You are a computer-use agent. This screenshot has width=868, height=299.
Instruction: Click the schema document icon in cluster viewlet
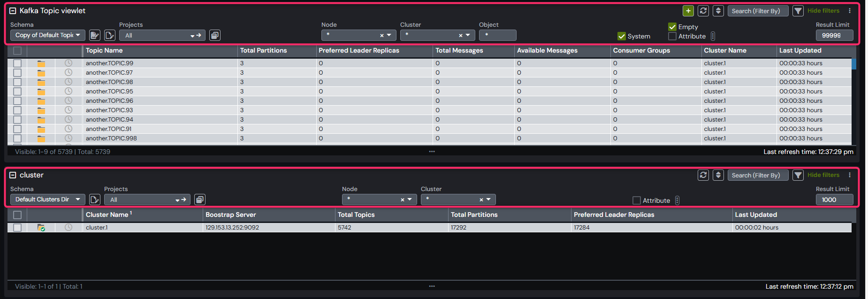tap(95, 199)
